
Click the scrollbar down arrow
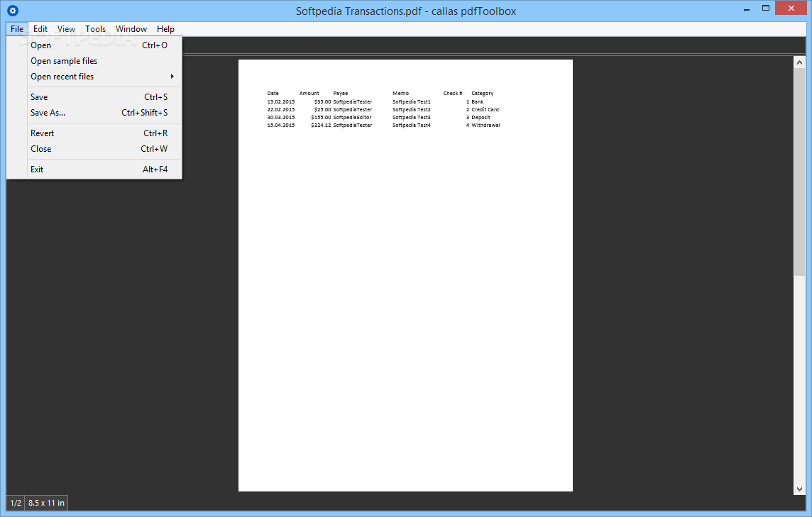[x=799, y=489]
